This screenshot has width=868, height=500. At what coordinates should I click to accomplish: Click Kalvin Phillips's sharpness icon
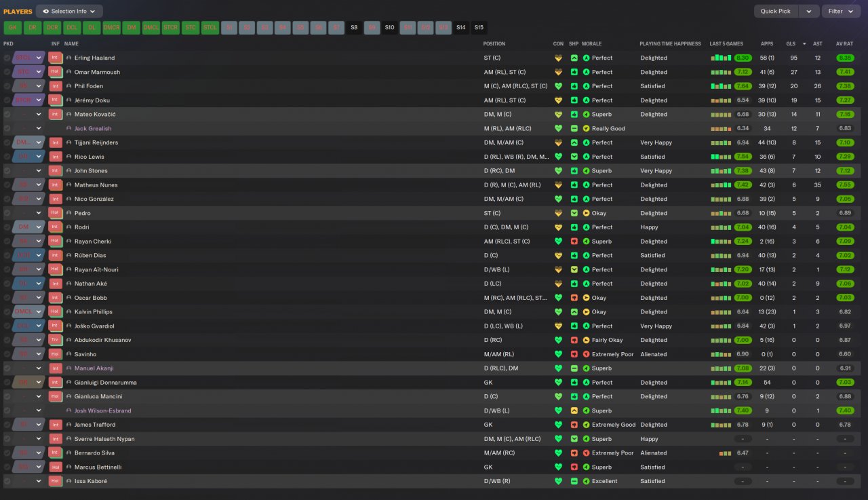coord(574,312)
